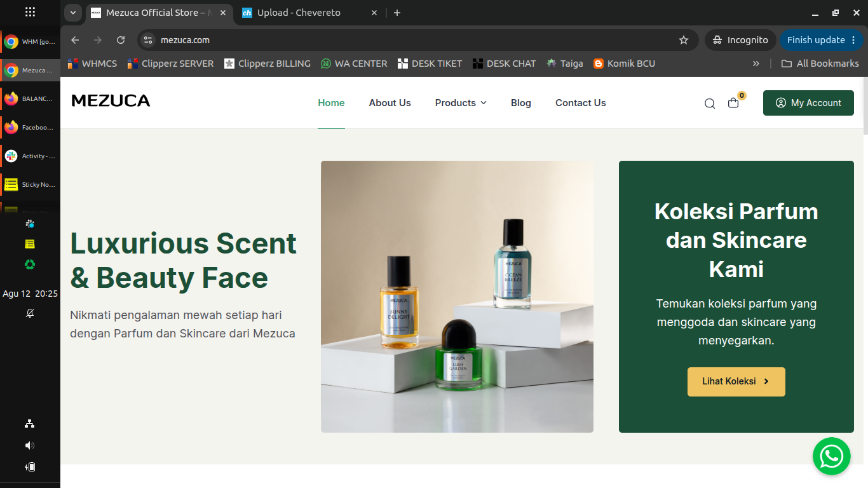This screenshot has width=868, height=488.
Task: Switch to the Facebook Firefox window in dock
Action: coord(30,128)
